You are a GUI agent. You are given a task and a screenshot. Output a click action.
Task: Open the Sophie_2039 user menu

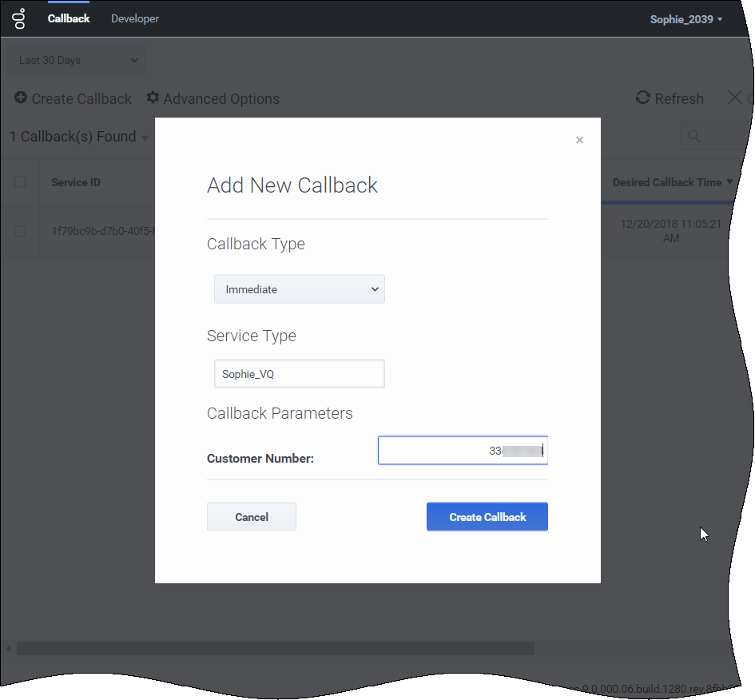(685, 19)
